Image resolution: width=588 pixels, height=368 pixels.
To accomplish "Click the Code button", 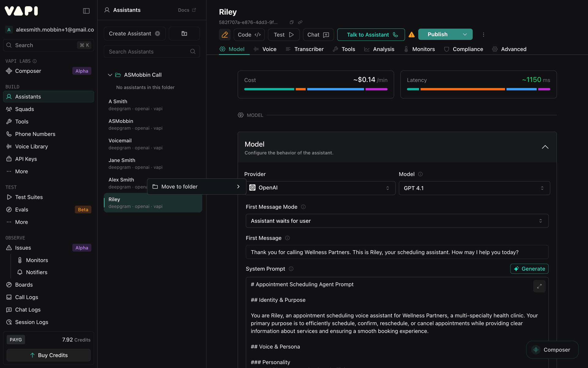I will click(x=249, y=35).
